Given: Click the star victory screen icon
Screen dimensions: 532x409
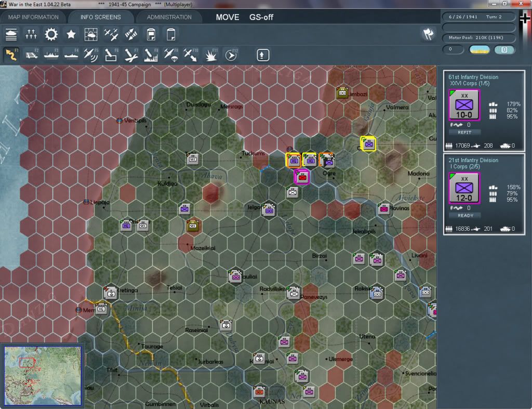Looking at the screenshot, I should pyautogui.click(x=71, y=35).
